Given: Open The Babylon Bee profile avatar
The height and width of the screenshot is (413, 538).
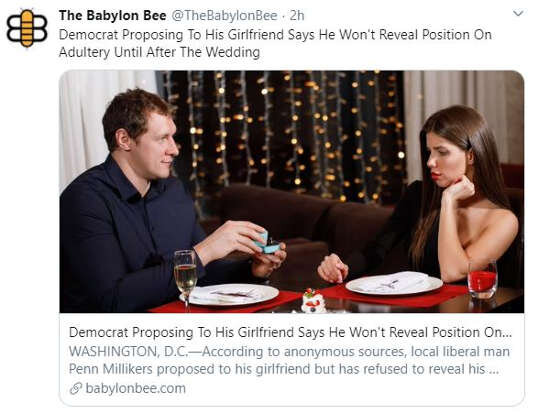Looking at the screenshot, I should [x=27, y=28].
